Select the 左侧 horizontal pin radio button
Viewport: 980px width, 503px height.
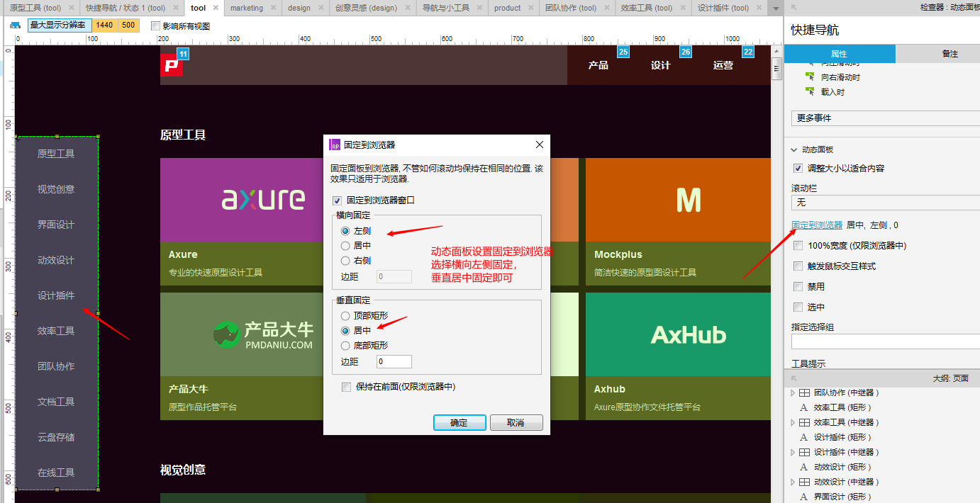(345, 231)
